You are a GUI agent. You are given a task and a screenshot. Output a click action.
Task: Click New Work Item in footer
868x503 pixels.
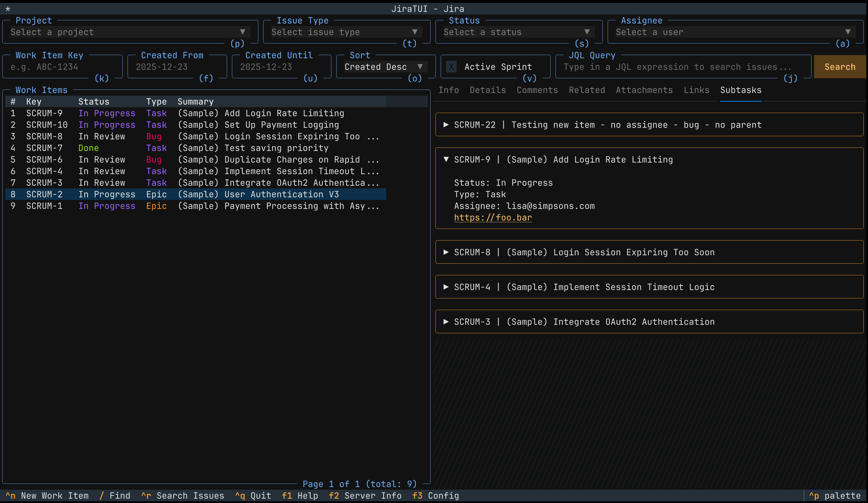pos(47,496)
